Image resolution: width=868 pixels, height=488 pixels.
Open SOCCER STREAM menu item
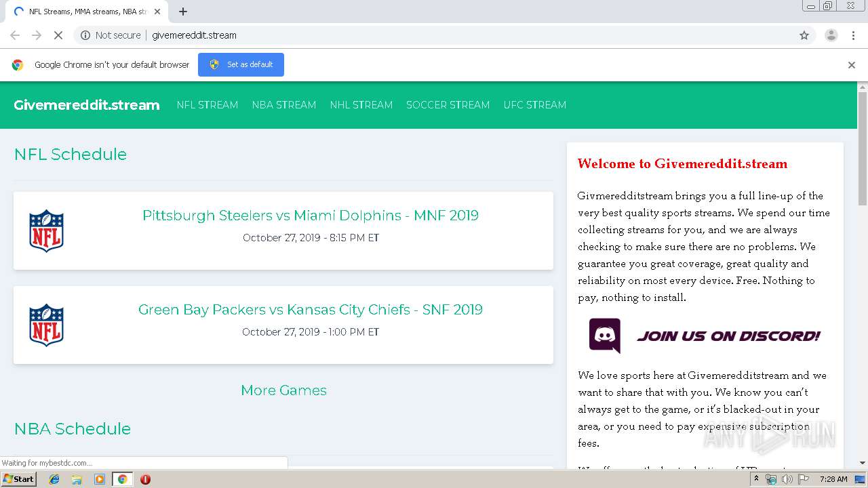[x=448, y=105]
